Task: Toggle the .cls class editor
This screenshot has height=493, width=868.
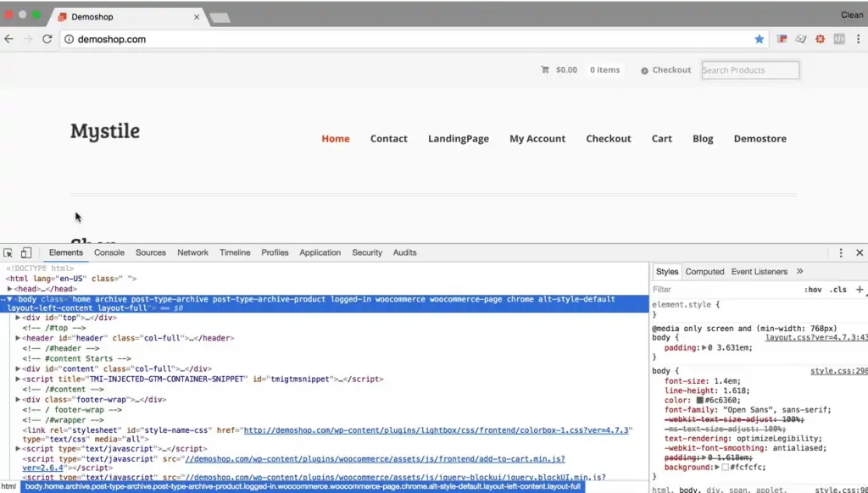Action: 838,290
